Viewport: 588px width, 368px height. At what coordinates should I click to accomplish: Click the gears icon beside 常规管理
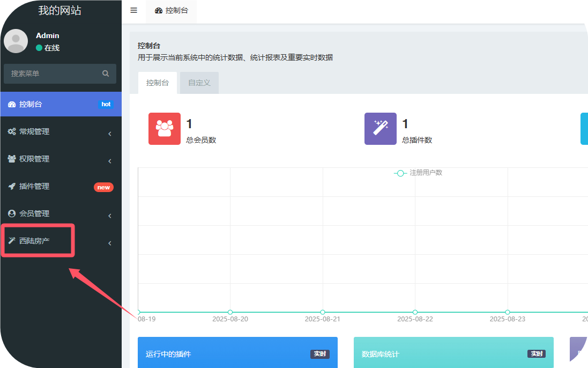[11, 131]
